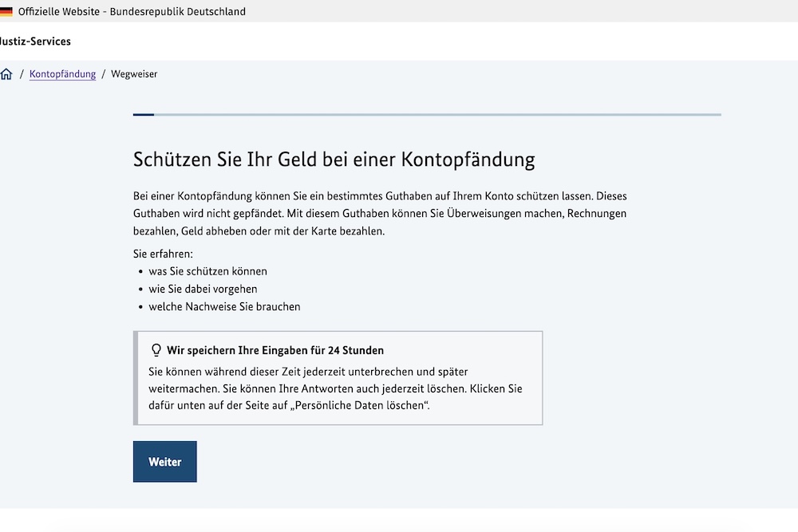Click the home icon in the breadcrumb
Image resolution: width=798 pixels, height=532 pixels.
[6, 73]
